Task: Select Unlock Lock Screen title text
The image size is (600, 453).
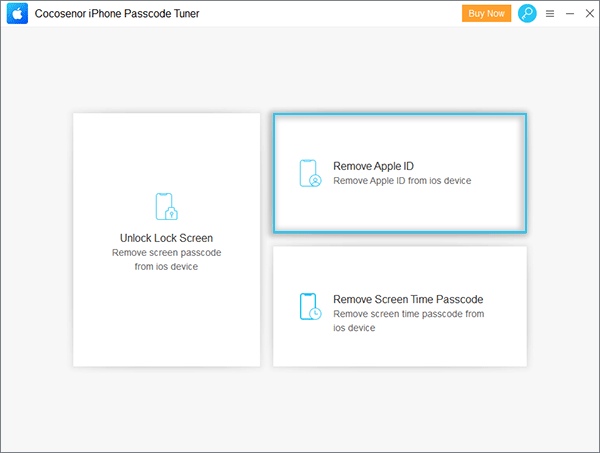Action: (x=166, y=238)
